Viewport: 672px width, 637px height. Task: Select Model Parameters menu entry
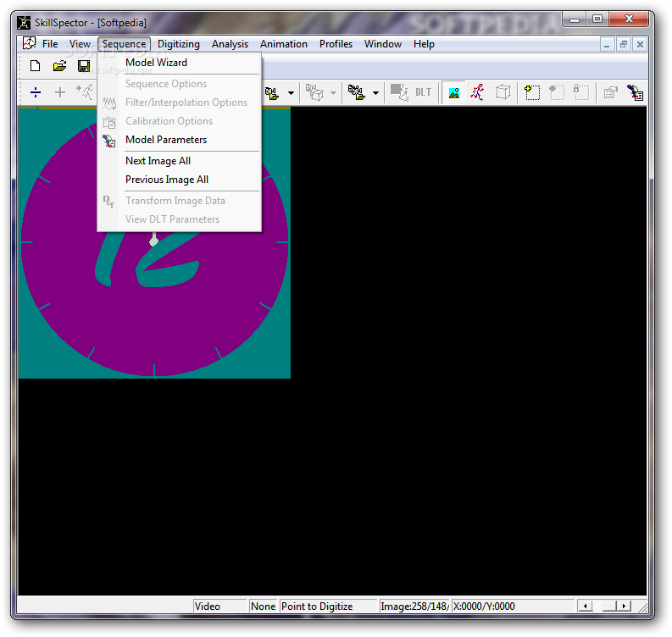[x=179, y=140]
